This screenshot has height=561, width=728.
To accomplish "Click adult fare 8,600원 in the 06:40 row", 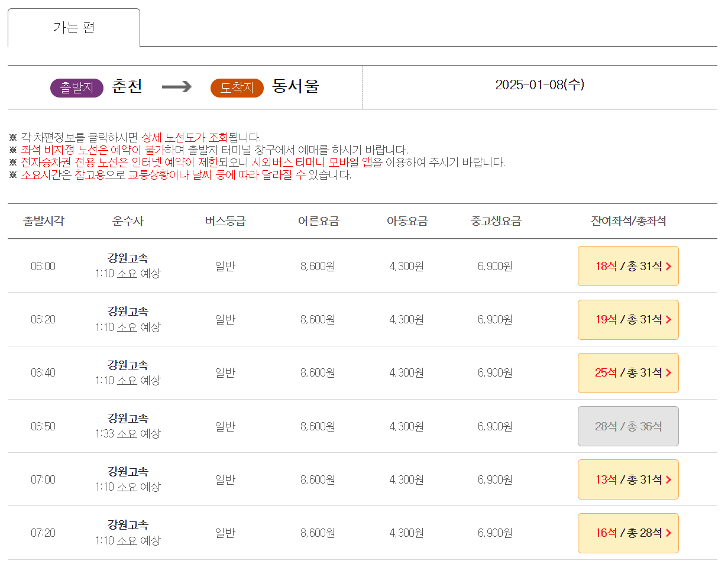I will [x=318, y=373].
